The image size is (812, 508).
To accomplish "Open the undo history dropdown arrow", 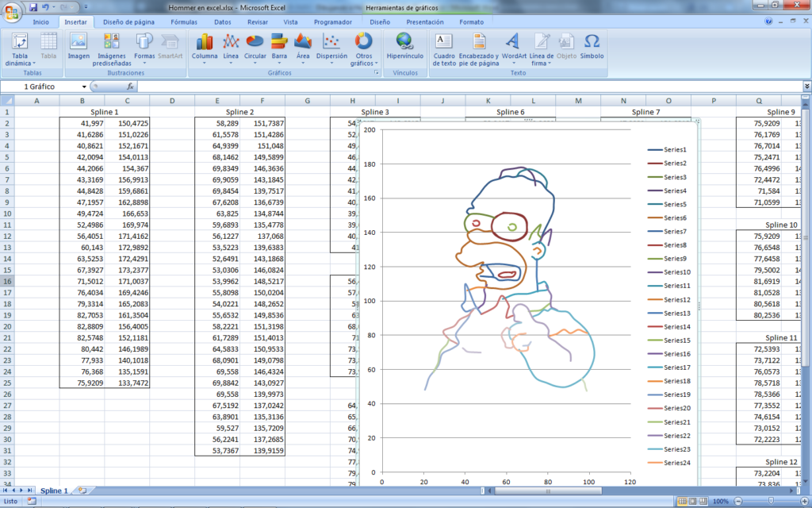I will [53, 7].
